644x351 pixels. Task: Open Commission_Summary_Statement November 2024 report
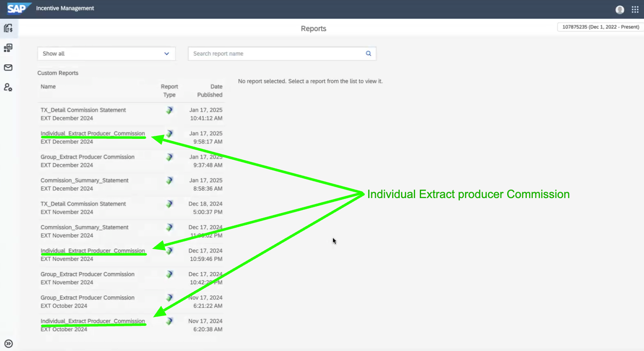pos(84,227)
